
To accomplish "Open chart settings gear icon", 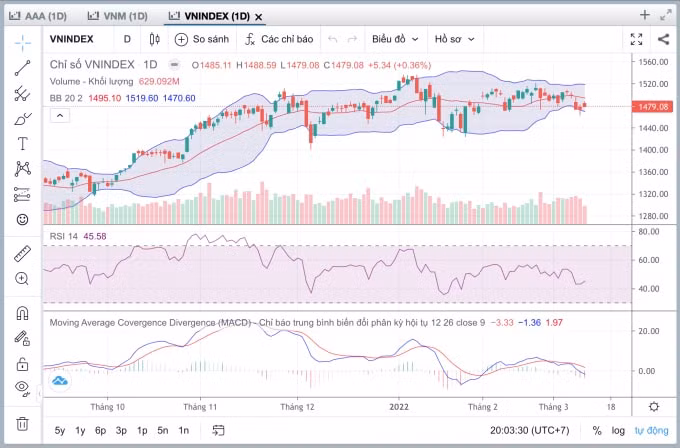I will (654, 407).
